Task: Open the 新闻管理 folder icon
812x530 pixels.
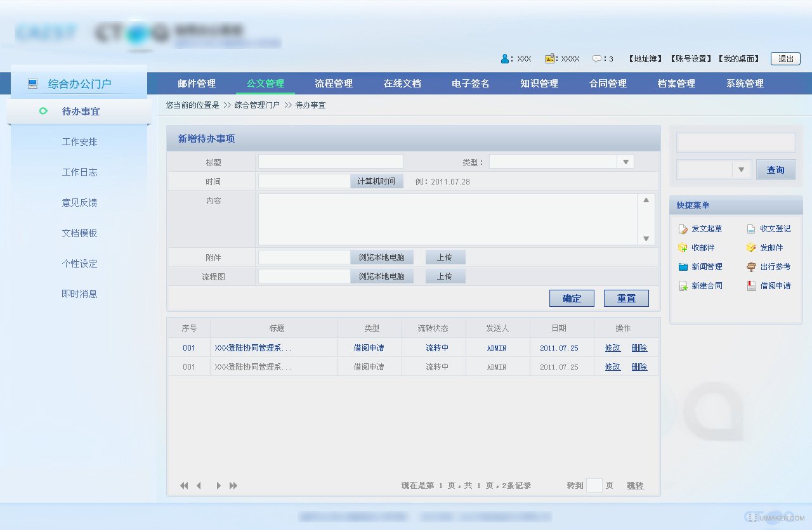Action: pyautogui.click(x=683, y=267)
